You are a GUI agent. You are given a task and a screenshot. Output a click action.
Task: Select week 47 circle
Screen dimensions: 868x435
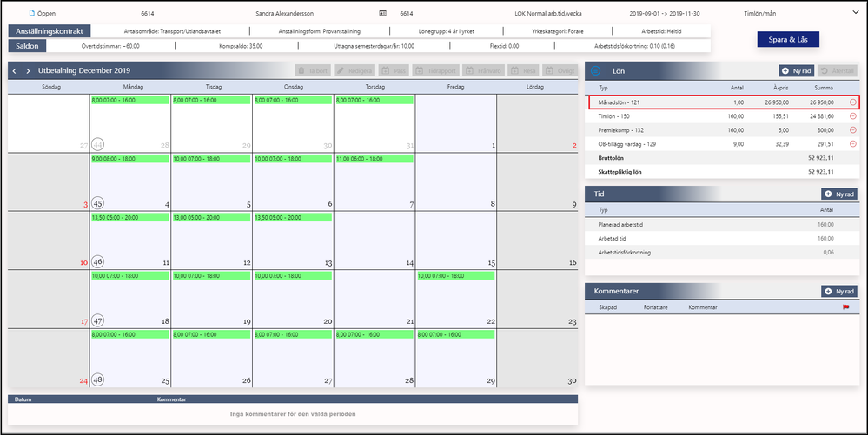pos(97,320)
